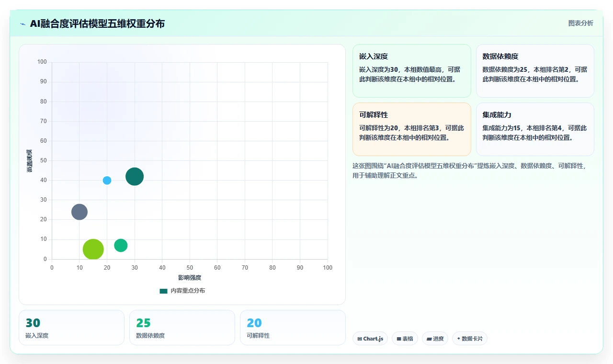Screen dimensions: 613x364
Task: Click the 内容重点分布 legend label
Action: 188,291
